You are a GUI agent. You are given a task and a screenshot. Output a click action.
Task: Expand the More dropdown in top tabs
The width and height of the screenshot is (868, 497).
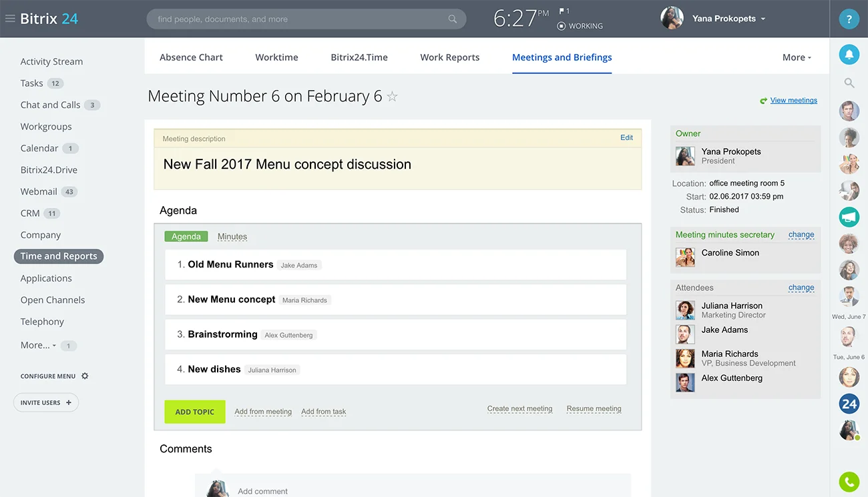pos(797,57)
